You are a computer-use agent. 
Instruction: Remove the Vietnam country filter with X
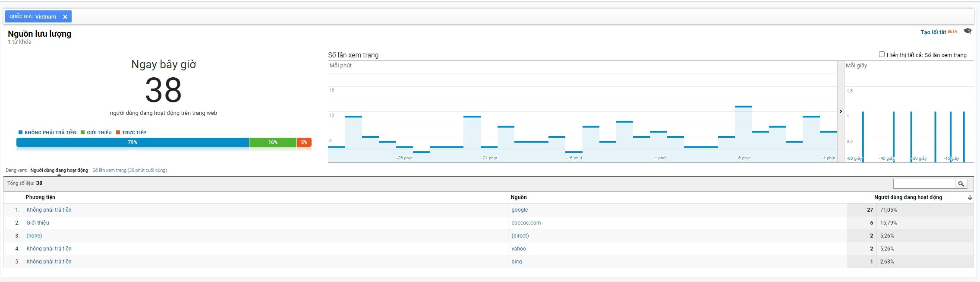[x=65, y=17]
